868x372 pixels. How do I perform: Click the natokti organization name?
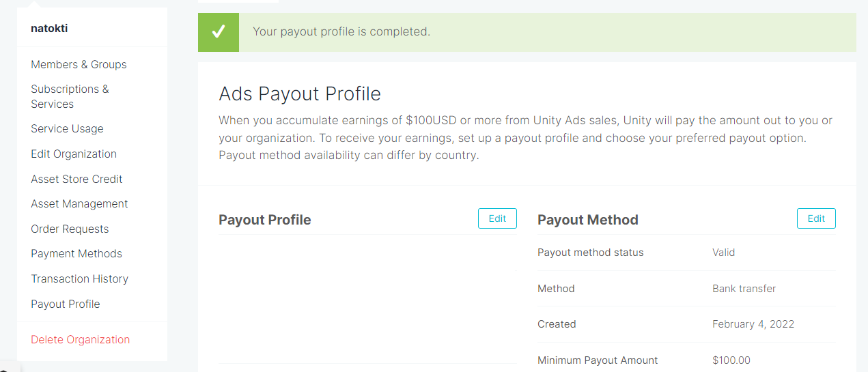(x=49, y=29)
